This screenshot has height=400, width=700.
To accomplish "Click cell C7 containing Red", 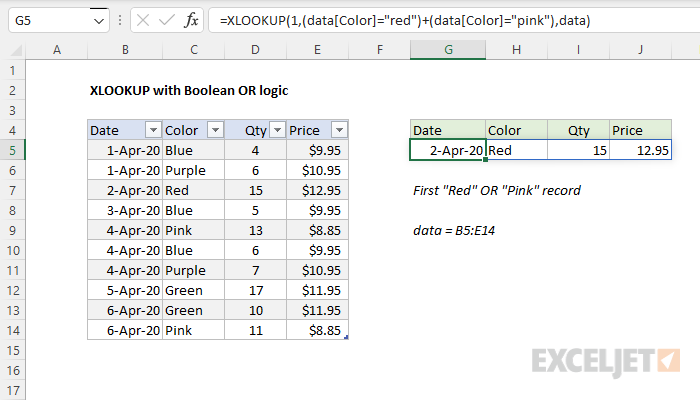I will pos(193,191).
